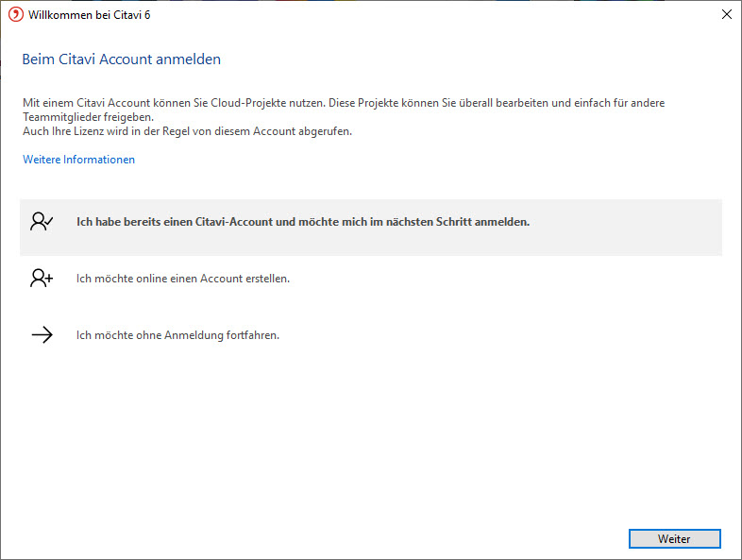Viewport: 742px width, 560px height.
Task: Click the user-with-checkmark sign-in icon
Action: click(42, 222)
